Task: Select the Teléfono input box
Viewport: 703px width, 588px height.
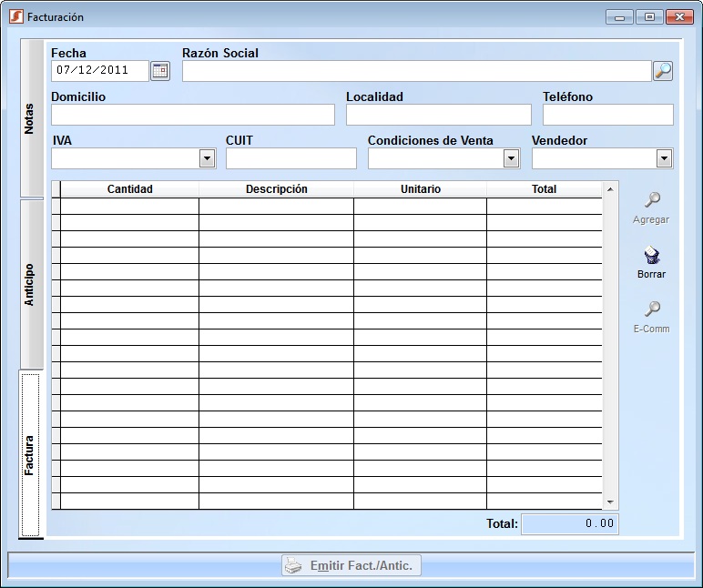Action: point(607,115)
